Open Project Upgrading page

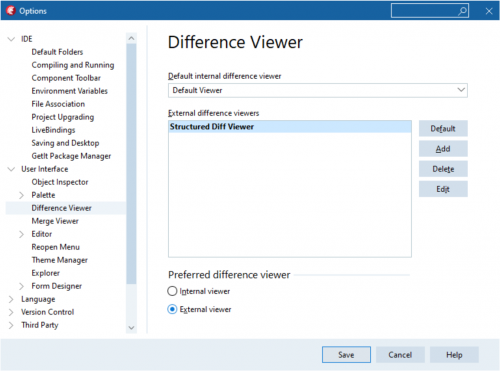coord(63,117)
